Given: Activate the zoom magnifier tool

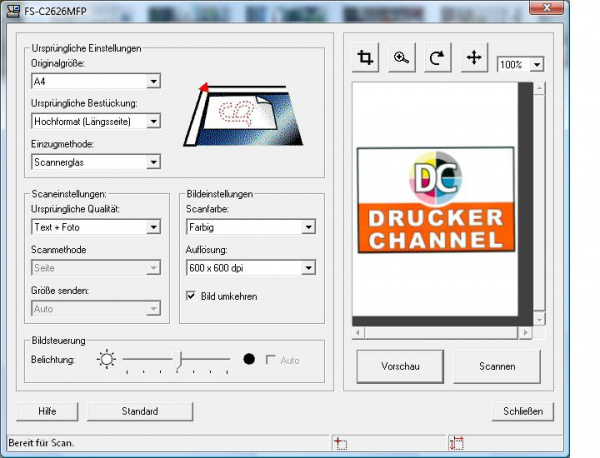Looking at the screenshot, I should click(x=402, y=58).
